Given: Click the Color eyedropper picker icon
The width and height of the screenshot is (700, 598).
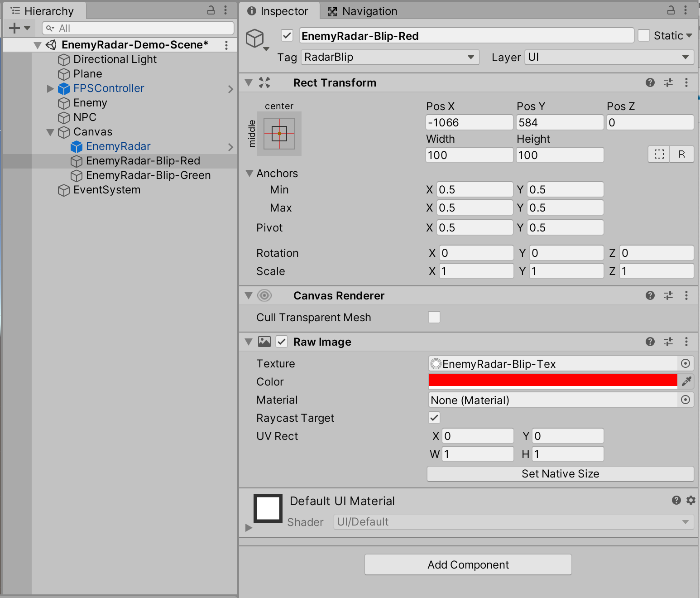Looking at the screenshot, I should coord(686,381).
